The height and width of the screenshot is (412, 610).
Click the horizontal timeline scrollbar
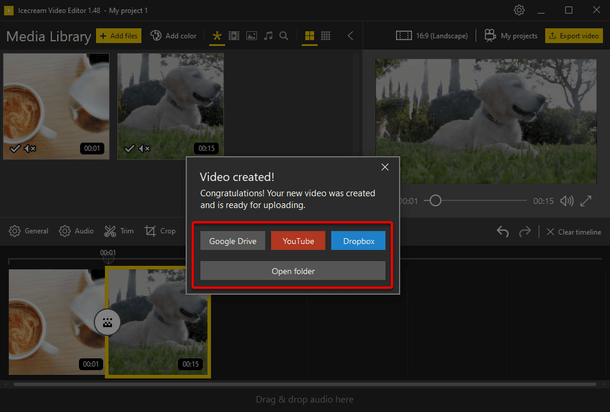[305, 384]
